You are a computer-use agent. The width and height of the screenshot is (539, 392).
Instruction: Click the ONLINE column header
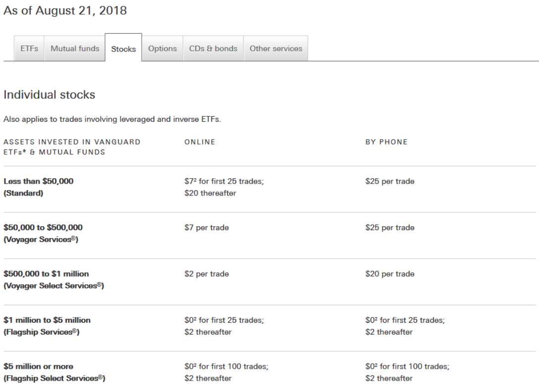(x=200, y=142)
